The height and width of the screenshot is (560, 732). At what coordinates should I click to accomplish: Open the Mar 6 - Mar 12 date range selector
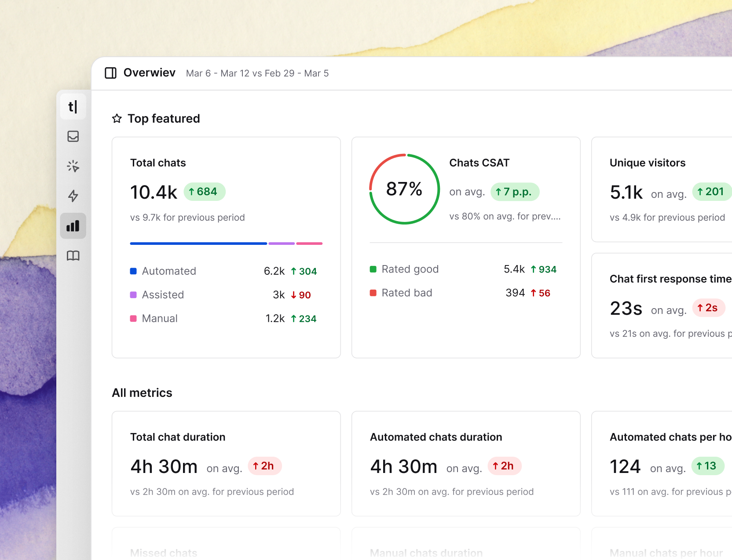click(257, 73)
